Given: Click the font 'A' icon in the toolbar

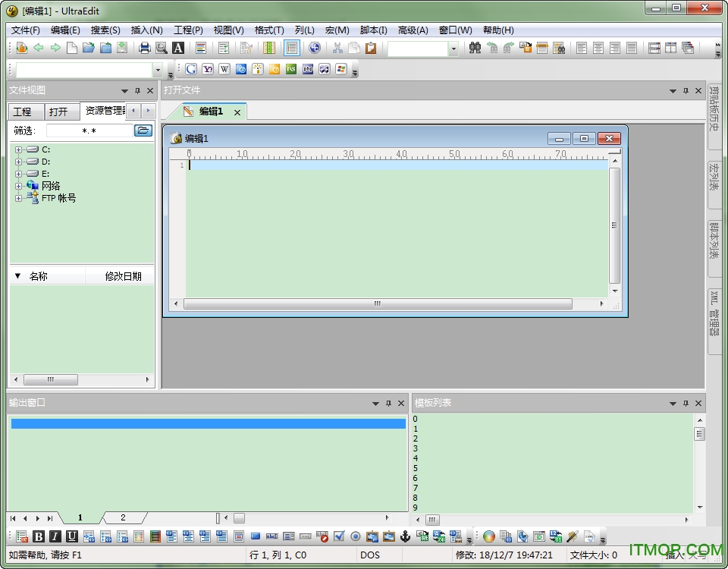Looking at the screenshot, I should (x=177, y=48).
